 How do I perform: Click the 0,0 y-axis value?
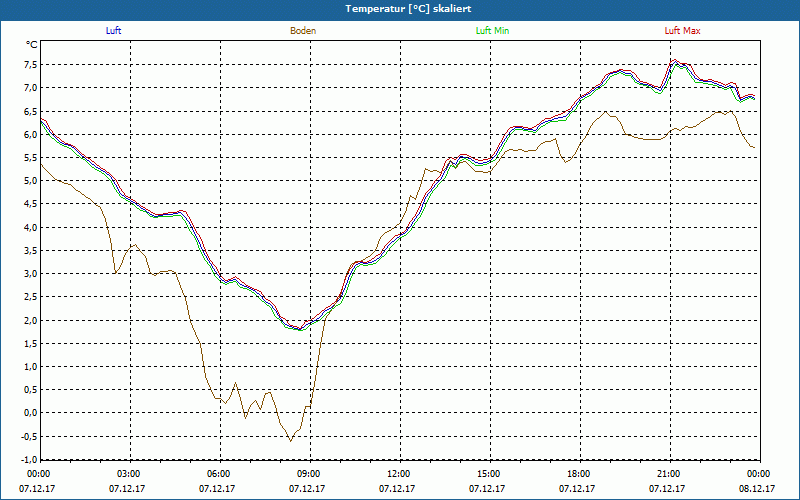(30, 413)
